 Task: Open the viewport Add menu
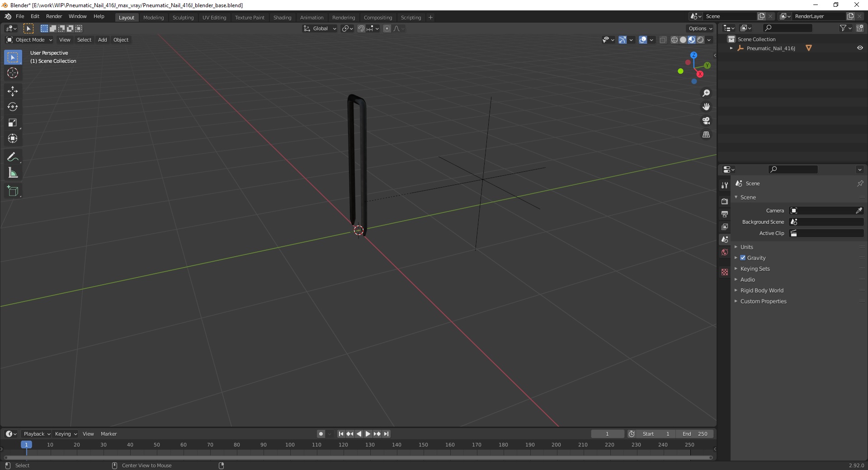tap(103, 40)
